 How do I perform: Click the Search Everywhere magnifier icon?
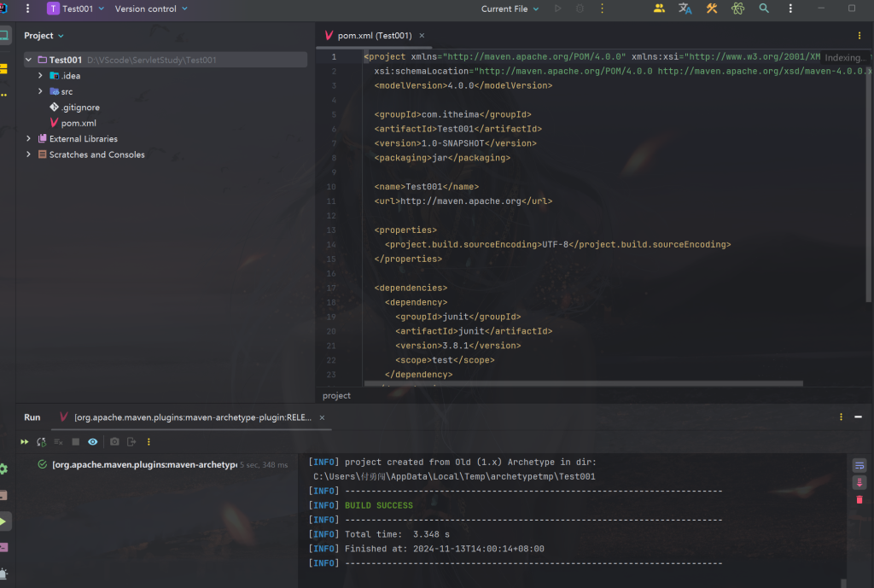point(764,9)
